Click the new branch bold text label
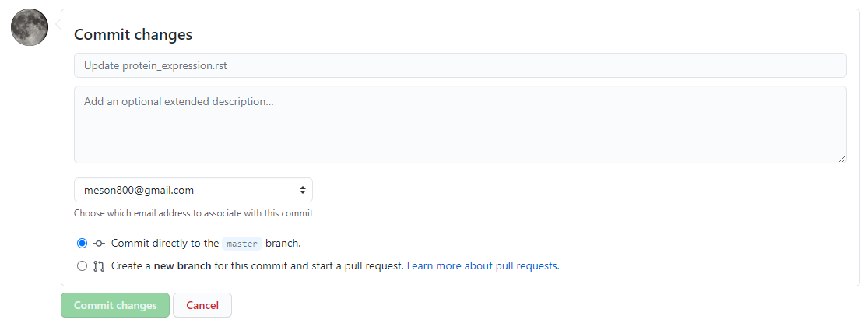868x323 pixels. [182, 266]
